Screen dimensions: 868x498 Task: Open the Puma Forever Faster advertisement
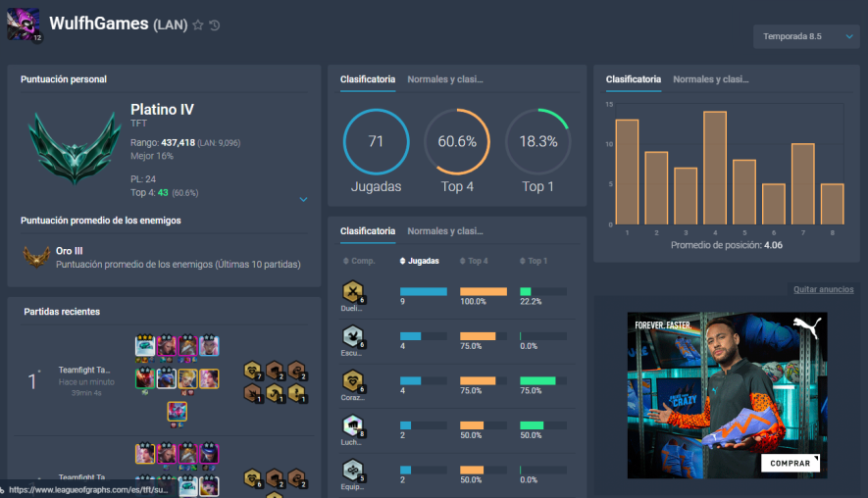[727, 395]
